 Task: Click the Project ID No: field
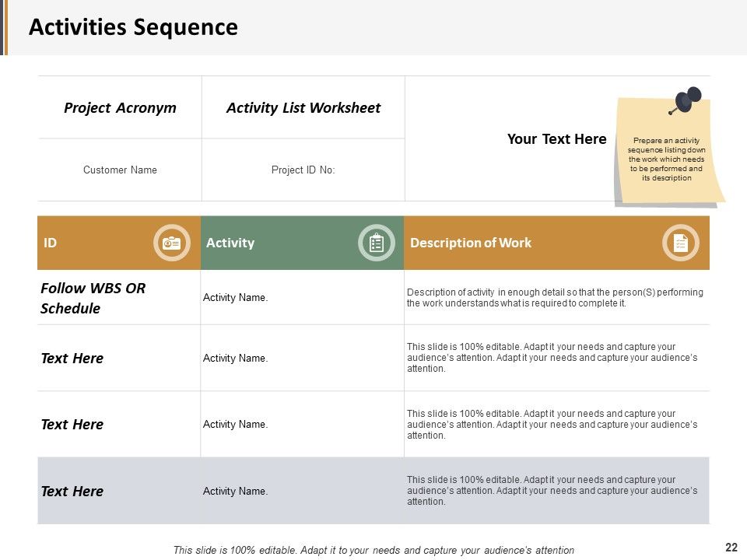coord(303,170)
